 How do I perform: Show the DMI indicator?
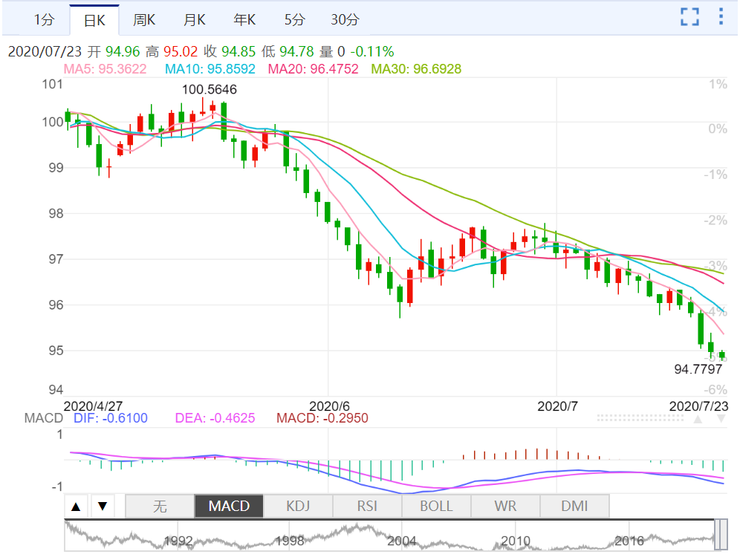pos(574,507)
